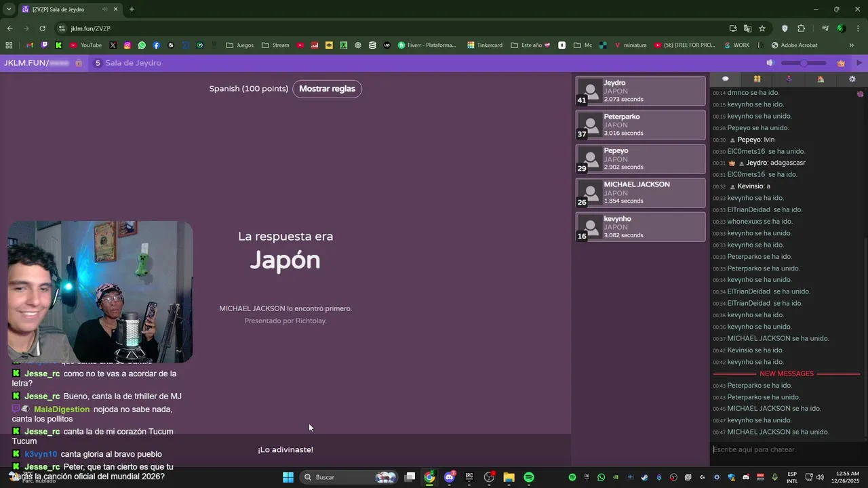Close the 'Sala de Jeydro' browser tab
The width and height of the screenshot is (868, 488).
(115, 9)
